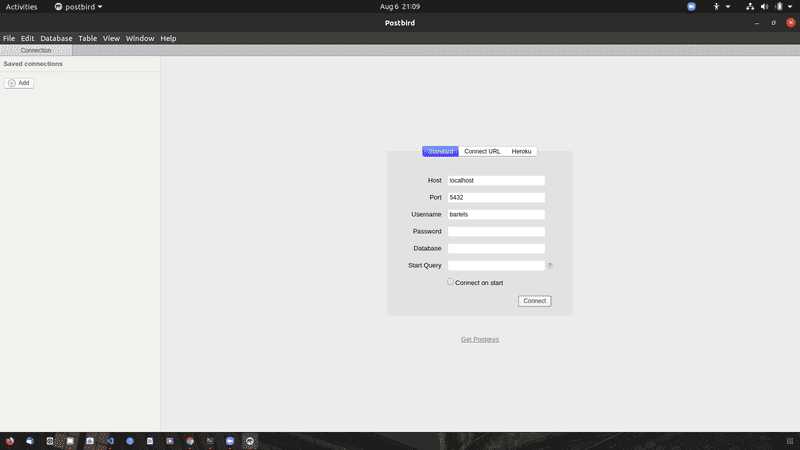
Task: Follow the Get Postgres link
Action: tap(480, 339)
